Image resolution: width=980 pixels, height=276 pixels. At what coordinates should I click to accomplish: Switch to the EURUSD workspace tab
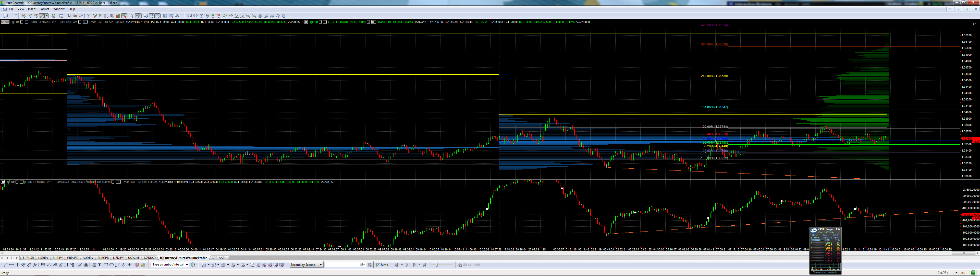click(28, 258)
